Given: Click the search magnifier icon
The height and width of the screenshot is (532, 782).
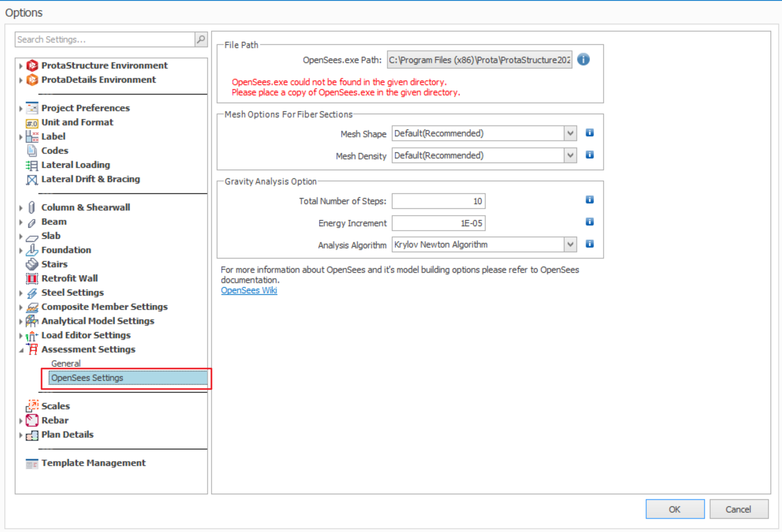Looking at the screenshot, I should pos(201,39).
